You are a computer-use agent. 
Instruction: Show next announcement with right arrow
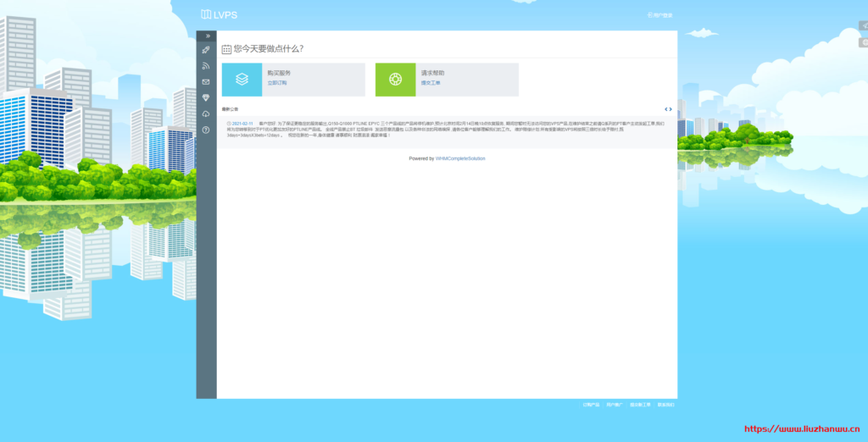click(x=670, y=109)
